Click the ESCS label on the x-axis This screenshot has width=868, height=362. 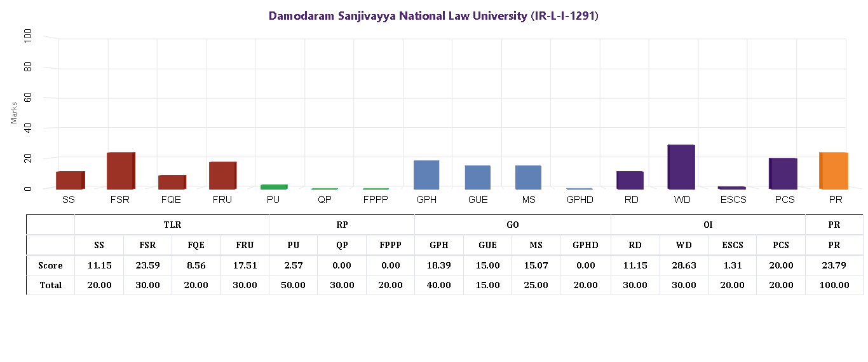click(732, 200)
